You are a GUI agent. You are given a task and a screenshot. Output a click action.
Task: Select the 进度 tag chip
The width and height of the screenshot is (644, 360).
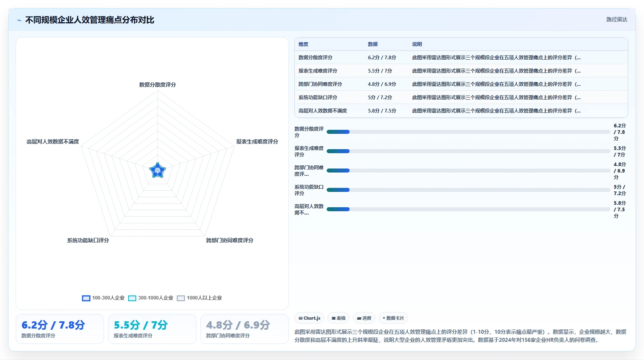tap(364, 318)
